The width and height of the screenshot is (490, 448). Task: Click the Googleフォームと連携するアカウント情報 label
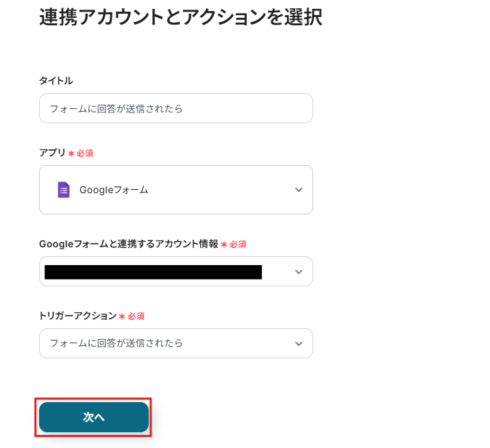(x=128, y=244)
